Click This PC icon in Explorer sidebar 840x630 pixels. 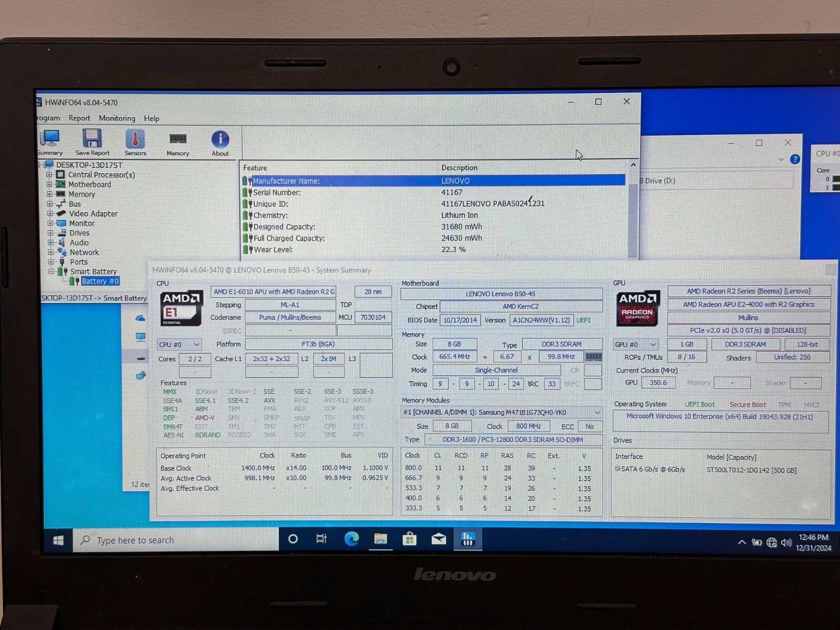click(140, 337)
